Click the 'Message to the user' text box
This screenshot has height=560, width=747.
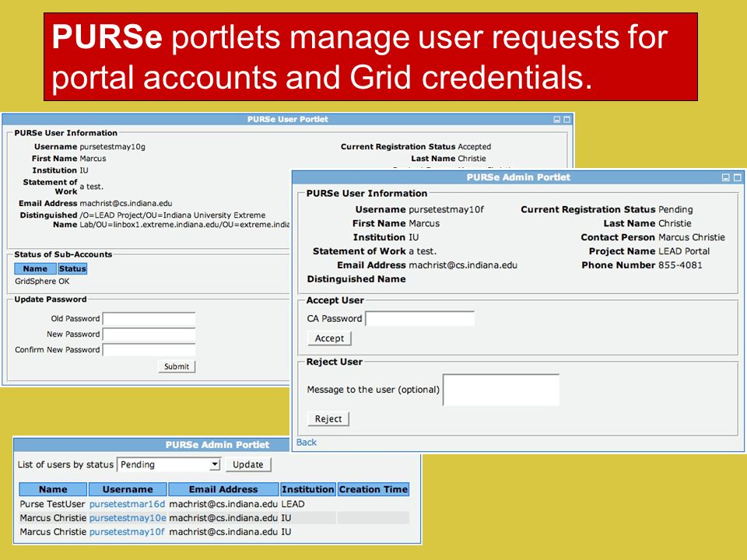pos(500,390)
